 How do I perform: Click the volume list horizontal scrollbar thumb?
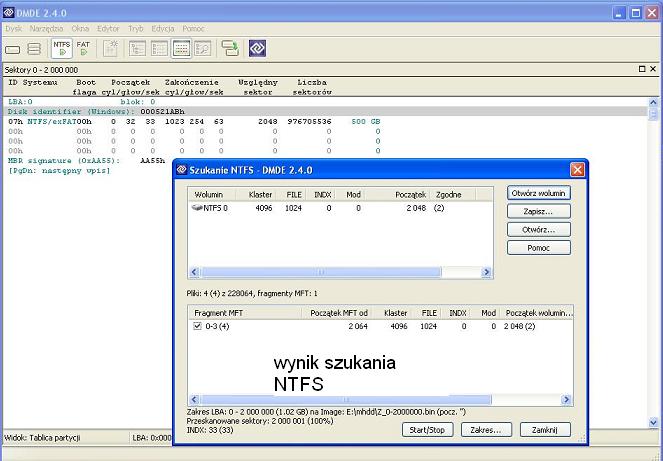pos(321,272)
